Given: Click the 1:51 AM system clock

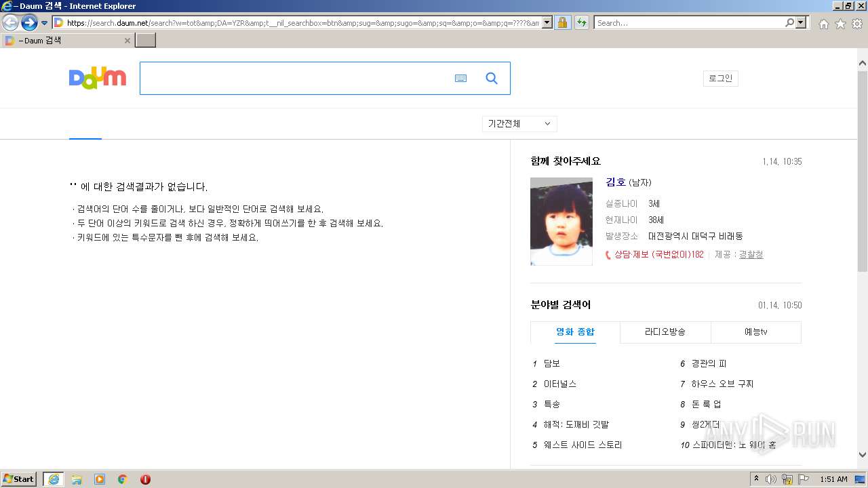Looking at the screenshot, I should coord(833,479).
